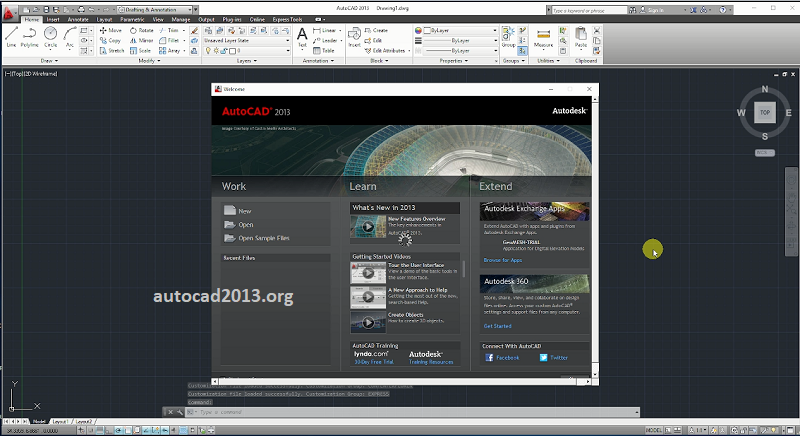Click the command line customize wrench icon
The height and width of the screenshot is (436, 800).
(x=179, y=412)
